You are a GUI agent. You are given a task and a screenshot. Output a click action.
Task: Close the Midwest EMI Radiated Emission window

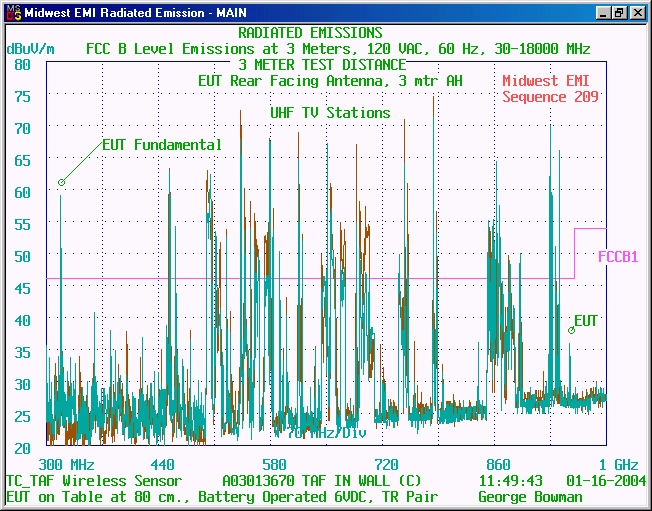(637, 13)
